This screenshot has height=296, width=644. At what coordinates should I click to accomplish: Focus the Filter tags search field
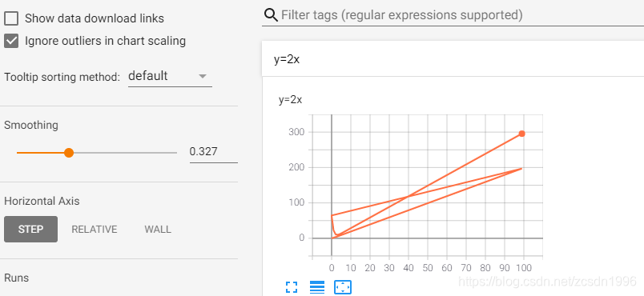462,15
